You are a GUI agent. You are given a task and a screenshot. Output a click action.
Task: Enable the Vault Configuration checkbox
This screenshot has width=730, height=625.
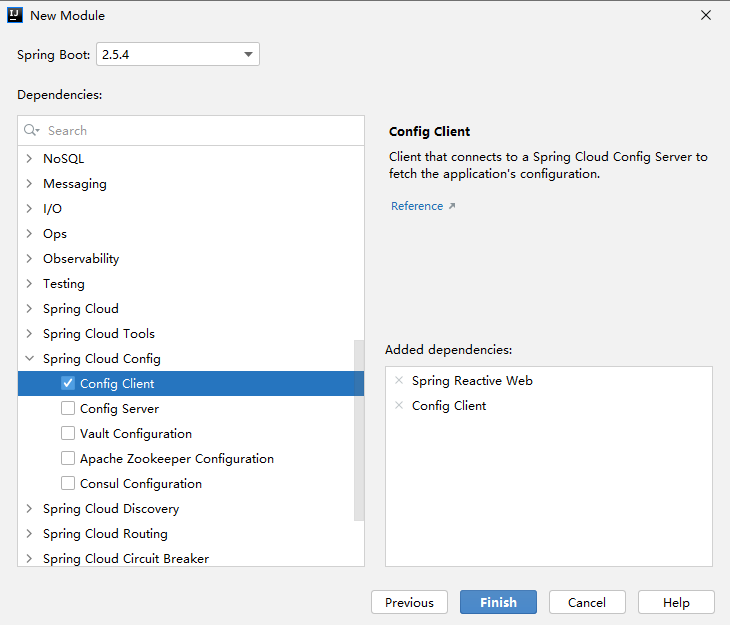(x=68, y=433)
